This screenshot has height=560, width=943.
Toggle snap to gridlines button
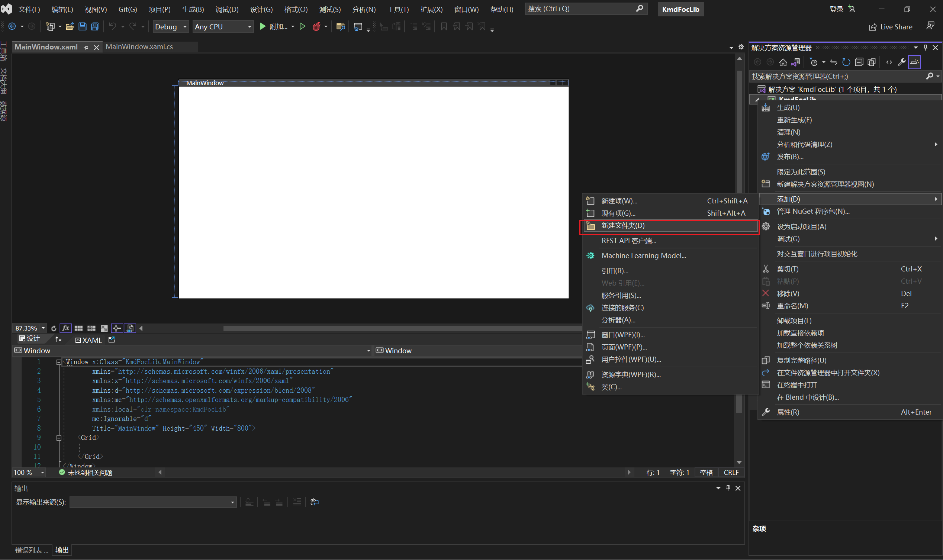click(x=91, y=328)
